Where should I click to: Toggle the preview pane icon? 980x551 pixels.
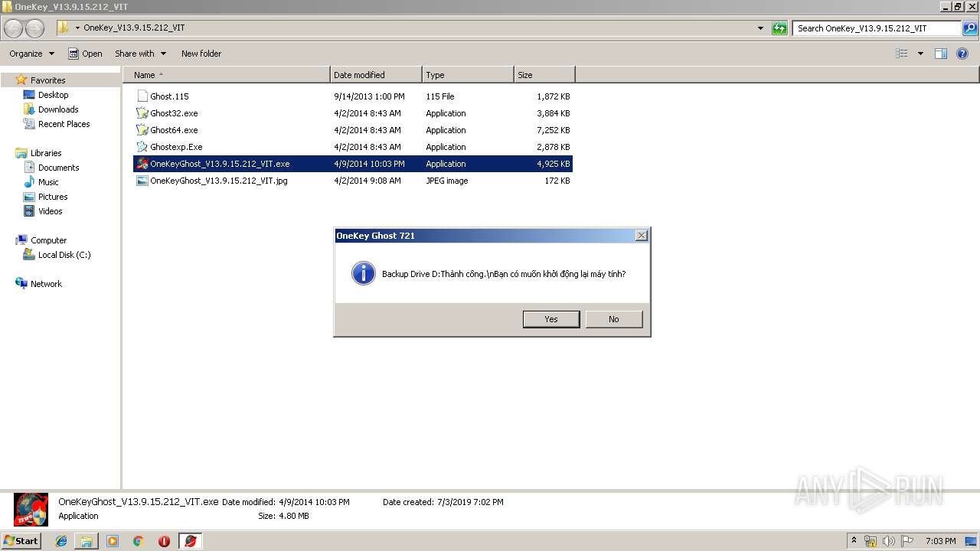pyautogui.click(x=941, y=54)
